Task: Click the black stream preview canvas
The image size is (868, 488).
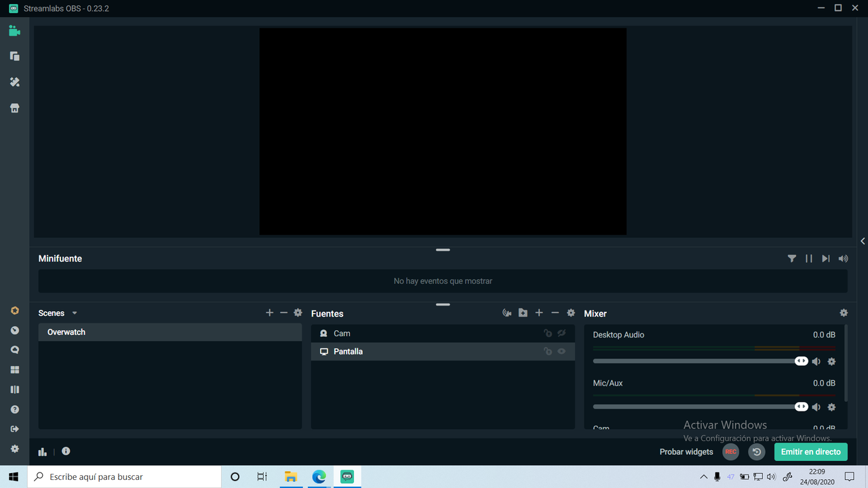Action: point(443,131)
